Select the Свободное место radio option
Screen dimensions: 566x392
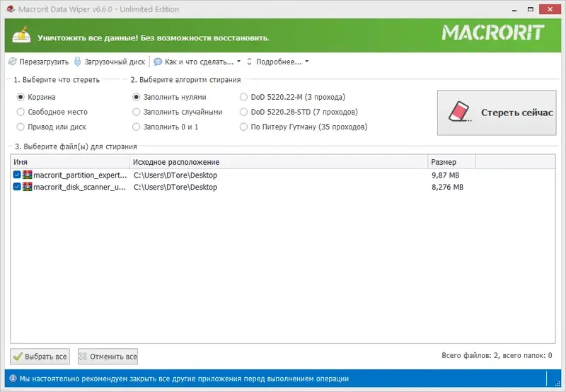tap(21, 112)
